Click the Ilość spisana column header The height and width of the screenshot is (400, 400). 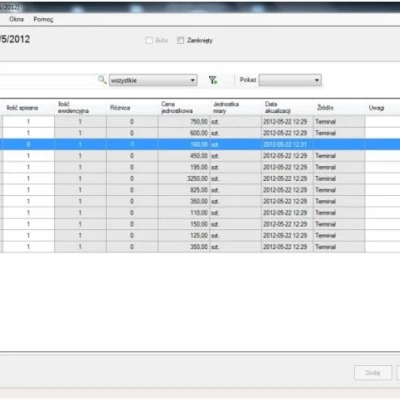[x=29, y=108]
